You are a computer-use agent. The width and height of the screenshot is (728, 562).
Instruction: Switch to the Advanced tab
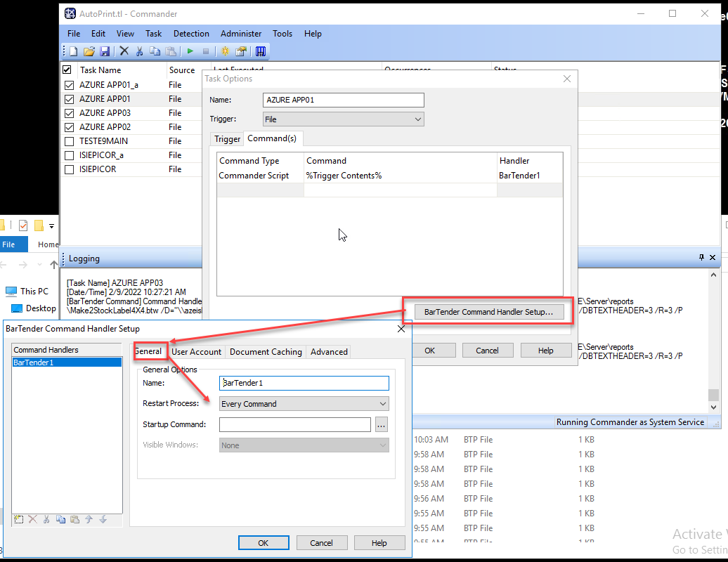click(329, 352)
